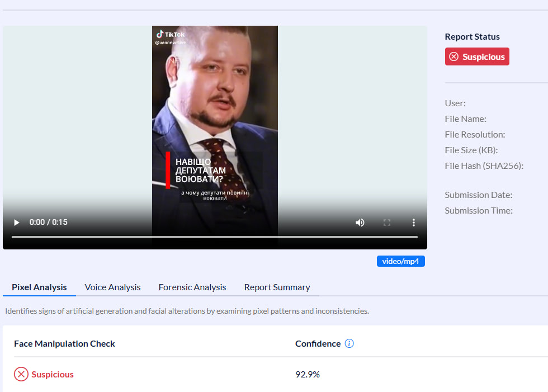548x392 pixels.
Task: Play the uploaded video
Action: click(17, 223)
